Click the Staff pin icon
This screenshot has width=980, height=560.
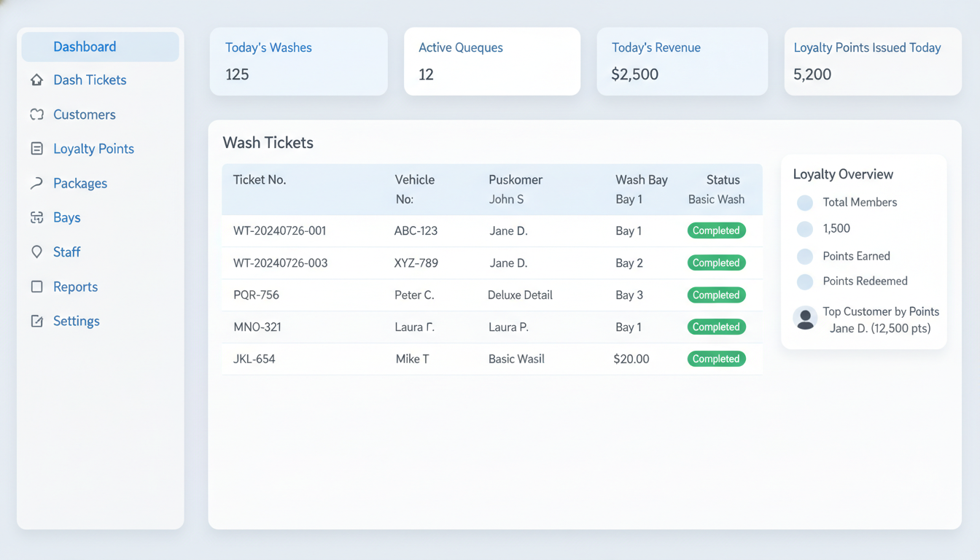(x=37, y=252)
